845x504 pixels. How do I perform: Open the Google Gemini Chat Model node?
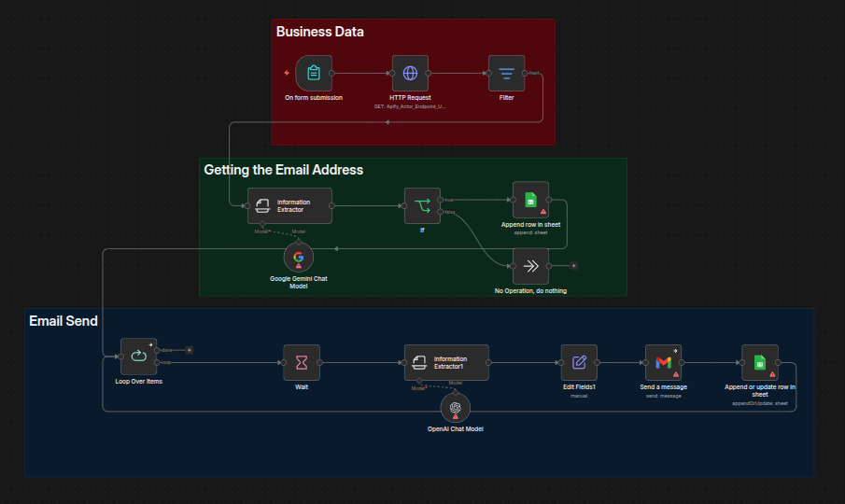[x=299, y=258]
